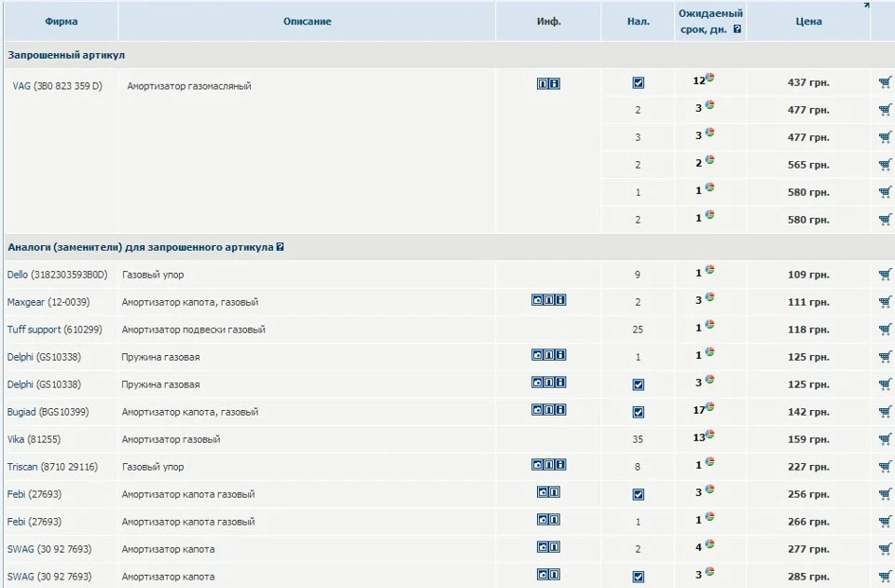Click quantity 25 in Tuff support row

point(638,330)
